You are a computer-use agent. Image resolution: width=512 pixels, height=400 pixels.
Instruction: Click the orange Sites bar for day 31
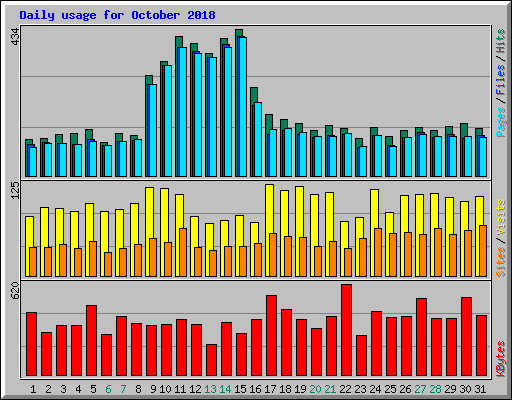(483, 251)
